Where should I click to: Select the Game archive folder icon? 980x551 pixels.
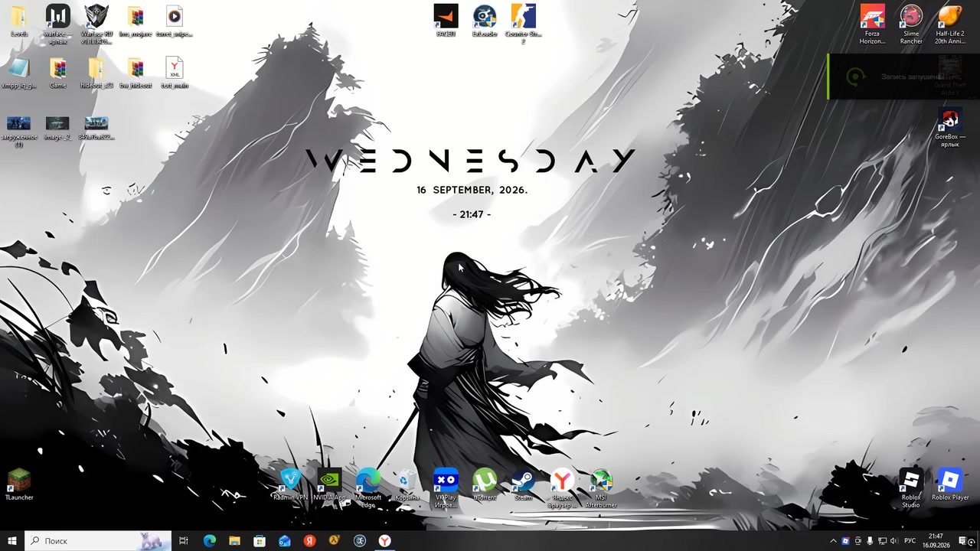(58, 73)
